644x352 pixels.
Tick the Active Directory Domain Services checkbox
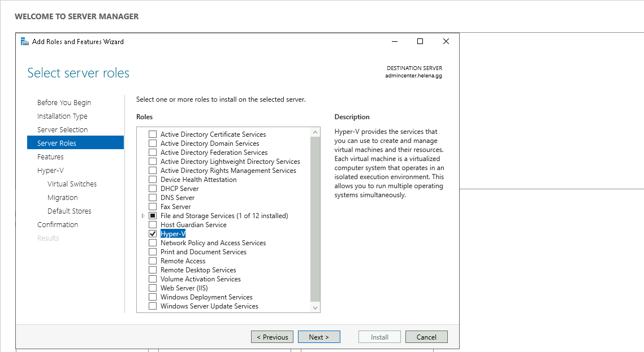coord(152,144)
